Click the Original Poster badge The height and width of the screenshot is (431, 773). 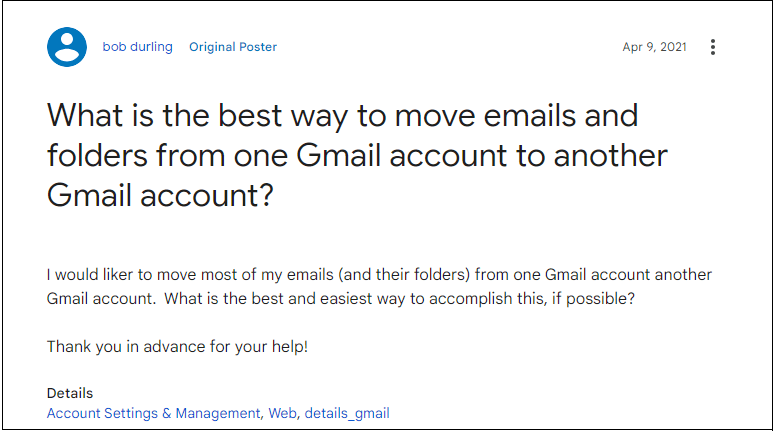[x=233, y=47]
